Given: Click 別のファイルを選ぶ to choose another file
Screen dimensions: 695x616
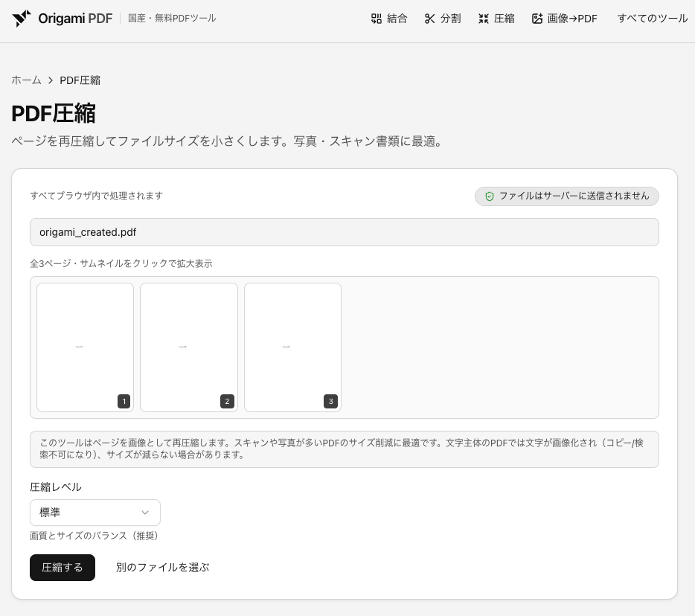Looking at the screenshot, I should coord(163,568).
